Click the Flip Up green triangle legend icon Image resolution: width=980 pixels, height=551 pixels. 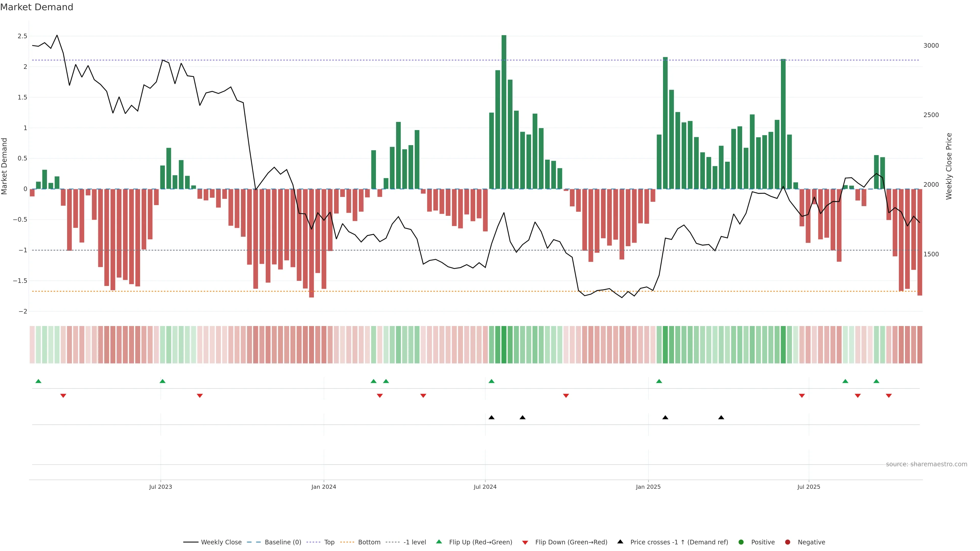(439, 542)
